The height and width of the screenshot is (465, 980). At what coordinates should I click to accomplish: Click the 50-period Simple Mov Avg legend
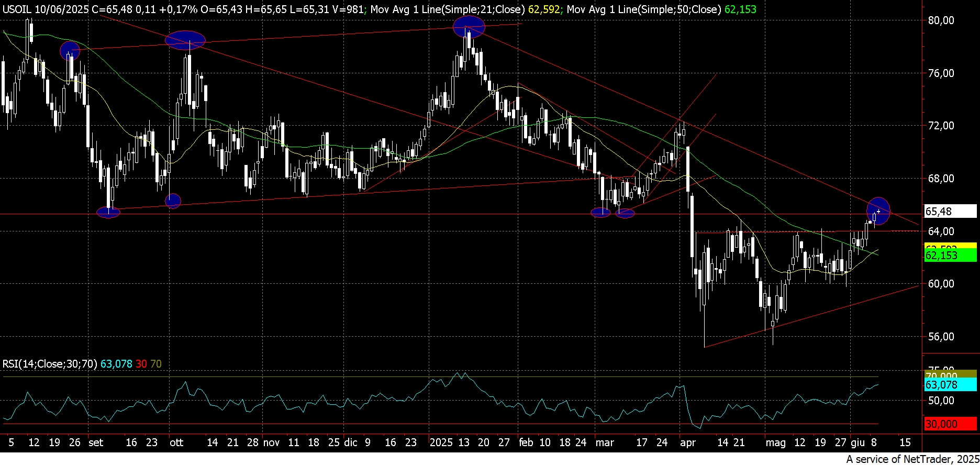(662, 9)
